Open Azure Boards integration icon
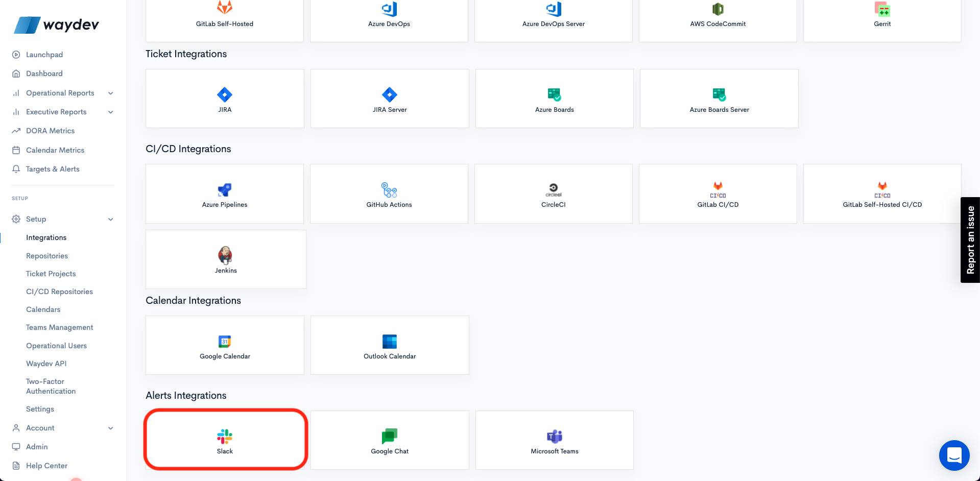 (555, 94)
